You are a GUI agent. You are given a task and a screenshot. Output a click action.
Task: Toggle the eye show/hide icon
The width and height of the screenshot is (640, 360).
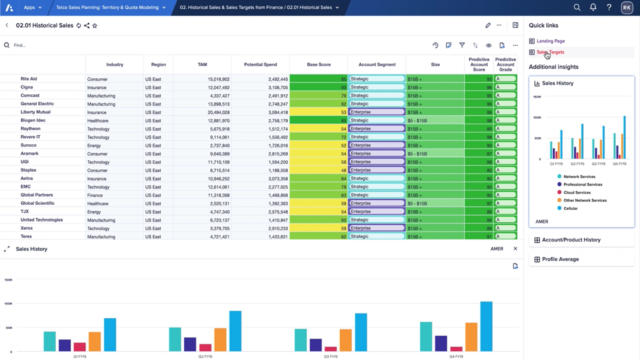click(x=489, y=45)
